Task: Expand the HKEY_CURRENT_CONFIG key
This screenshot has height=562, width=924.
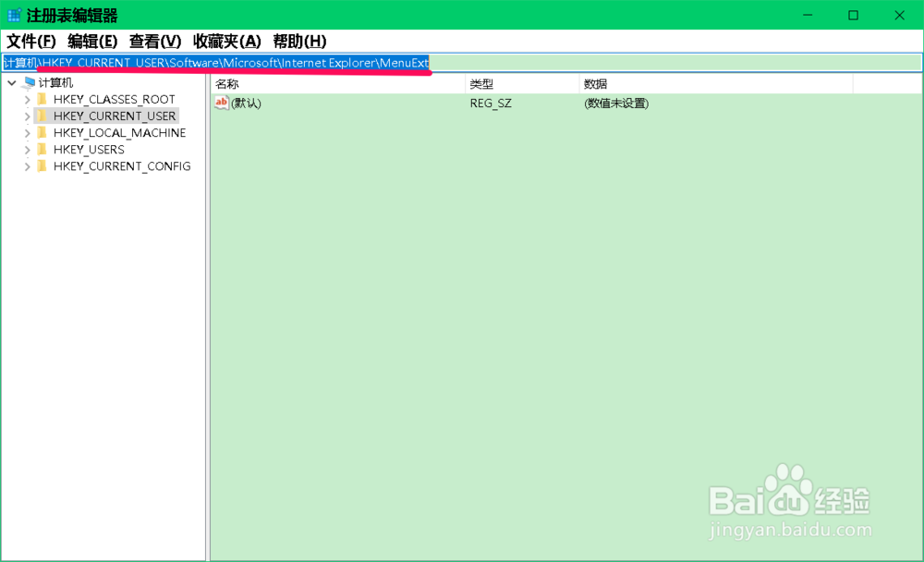Action: click(x=27, y=166)
